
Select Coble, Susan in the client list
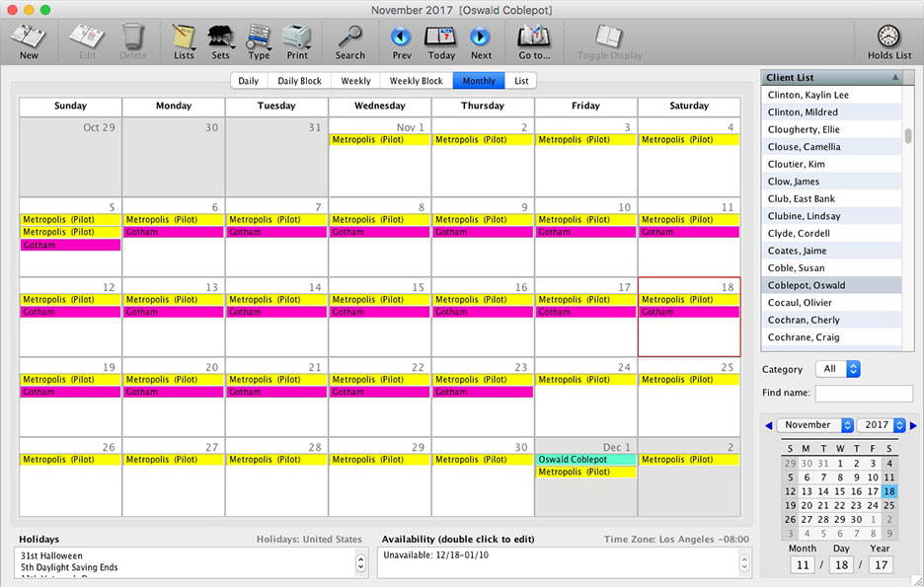click(x=831, y=268)
